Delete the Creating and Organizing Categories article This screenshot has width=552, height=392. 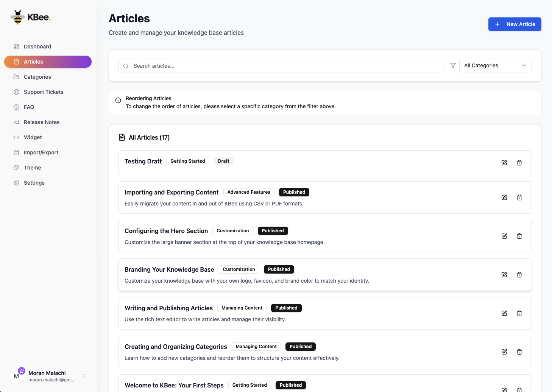point(519,352)
